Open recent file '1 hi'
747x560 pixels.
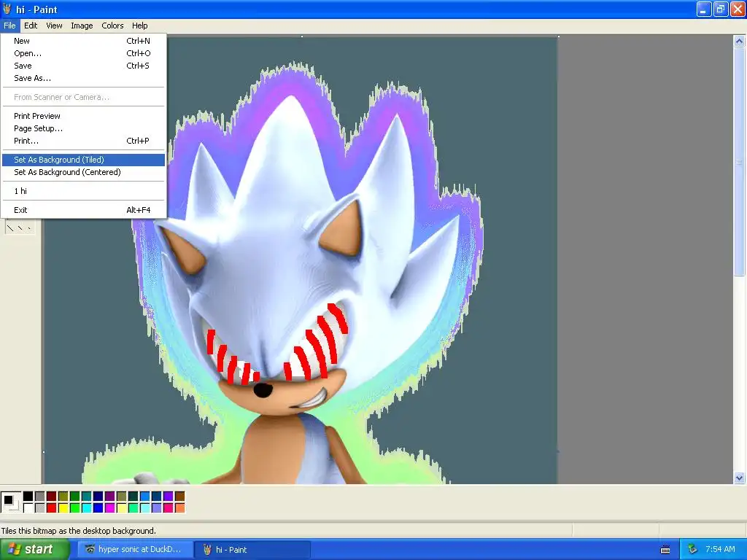pos(83,191)
